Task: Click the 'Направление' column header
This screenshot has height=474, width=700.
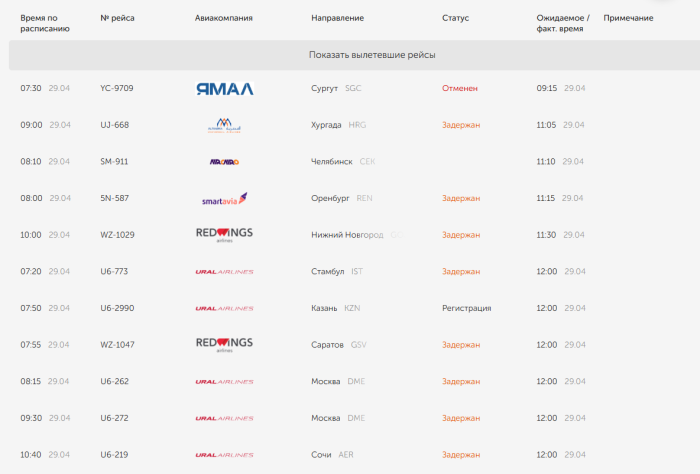Action: point(338,19)
